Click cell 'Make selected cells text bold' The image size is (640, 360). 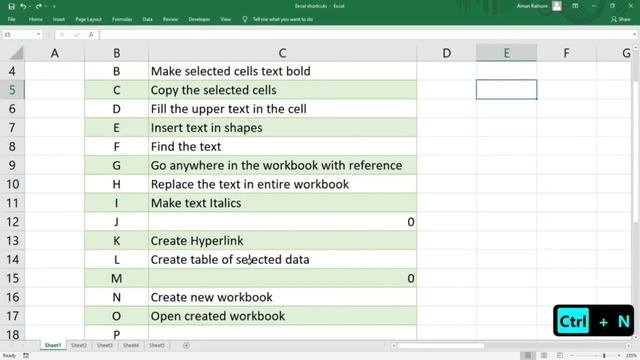[282, 71]
